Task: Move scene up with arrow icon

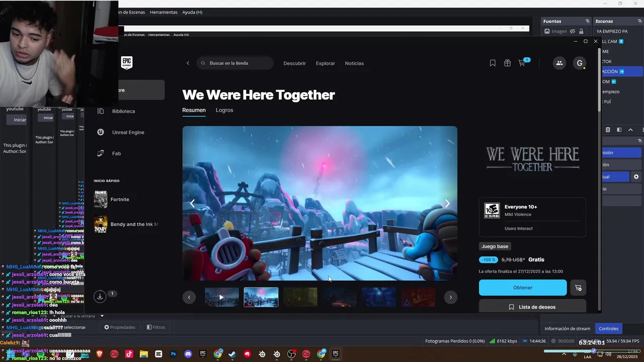Action: point(630,130)
